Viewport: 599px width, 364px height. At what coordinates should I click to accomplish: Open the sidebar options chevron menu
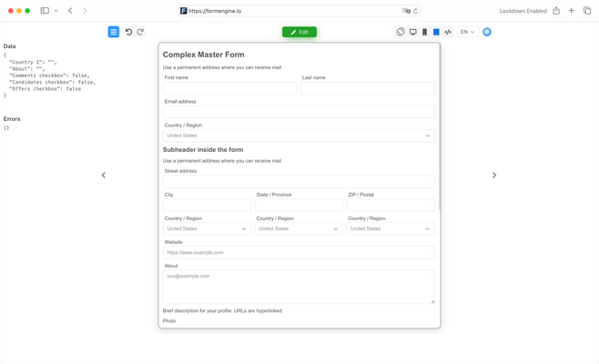point(56,11)
